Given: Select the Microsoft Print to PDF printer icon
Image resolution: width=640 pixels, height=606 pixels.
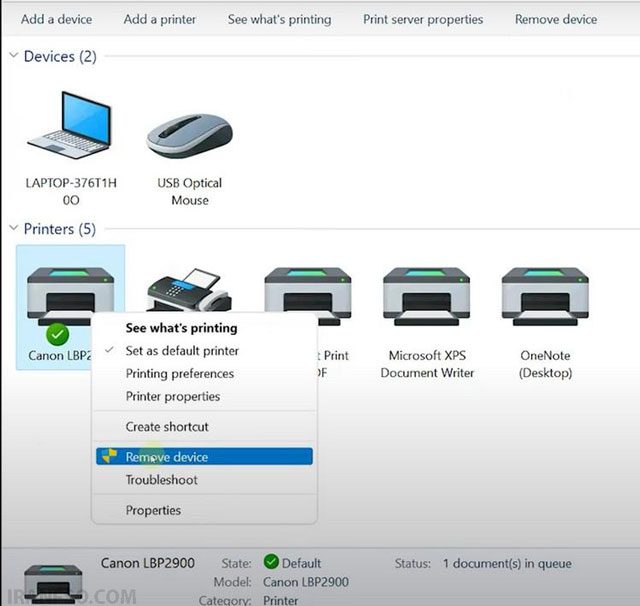Looking at the screenshot, I should pyautogui.click(x=308, y=290).
